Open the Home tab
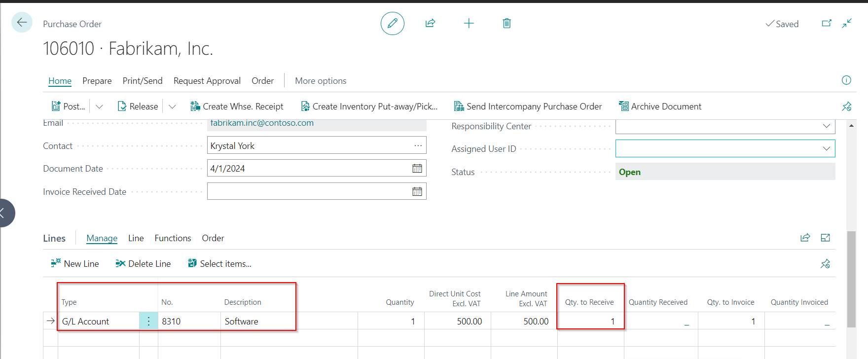The width and height of the screenshot is (868, 359). [x=60, y=81]
